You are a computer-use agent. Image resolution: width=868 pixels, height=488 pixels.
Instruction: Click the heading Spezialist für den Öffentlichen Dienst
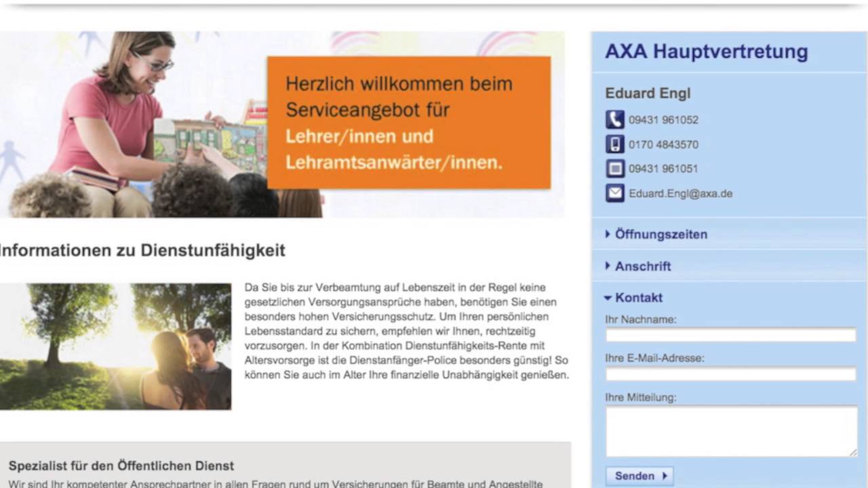tap(121, 466)
